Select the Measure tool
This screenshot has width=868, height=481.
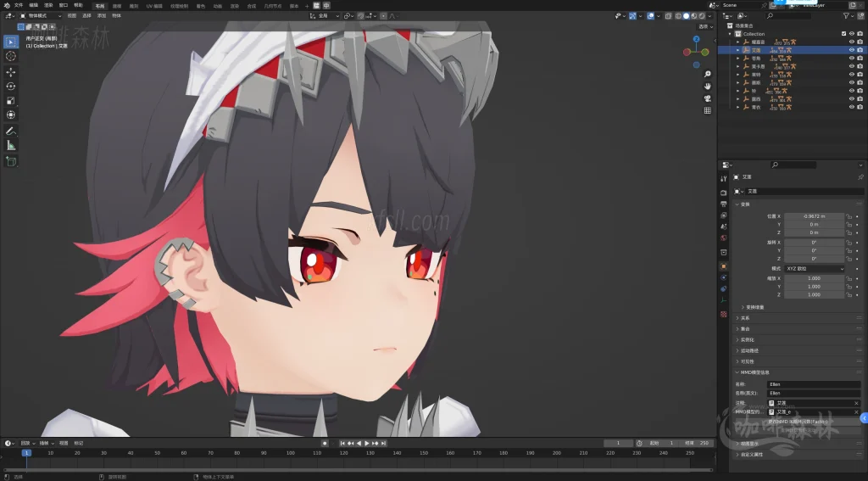click(10, 145)
